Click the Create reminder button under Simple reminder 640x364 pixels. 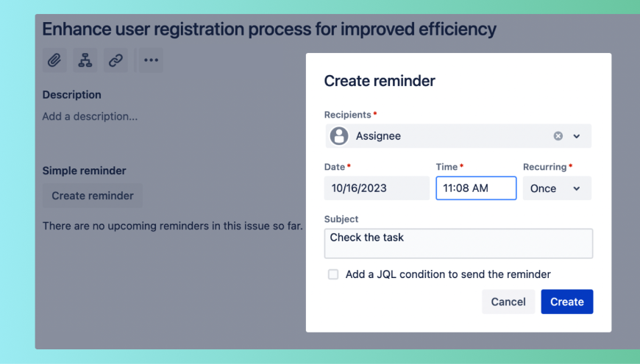pyautogui.click(x=93, y=196)
